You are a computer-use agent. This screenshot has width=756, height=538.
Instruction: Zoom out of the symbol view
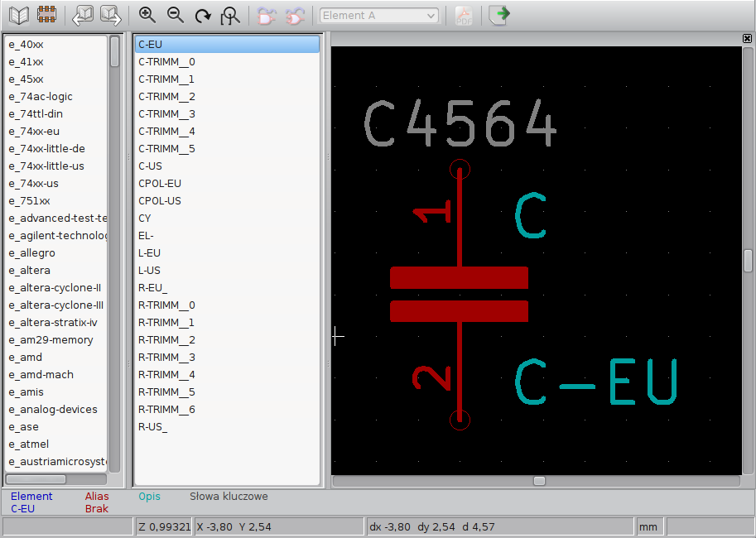[175, 15]
